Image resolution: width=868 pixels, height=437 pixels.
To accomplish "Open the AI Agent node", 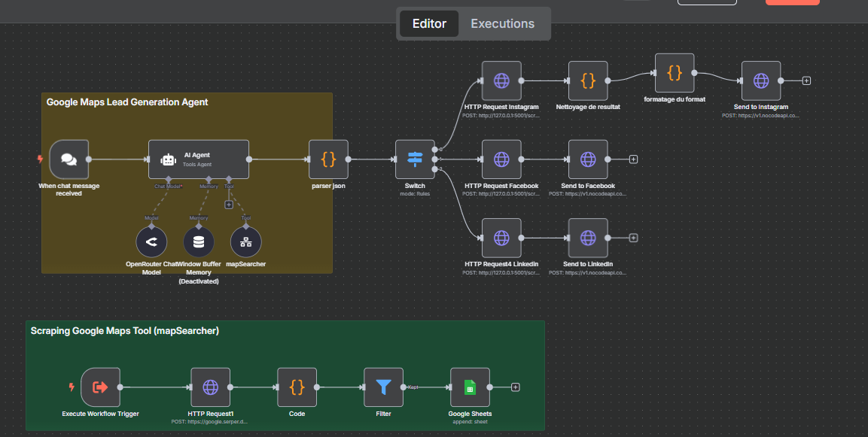I will pyautogui.click(x=198, y=159).
